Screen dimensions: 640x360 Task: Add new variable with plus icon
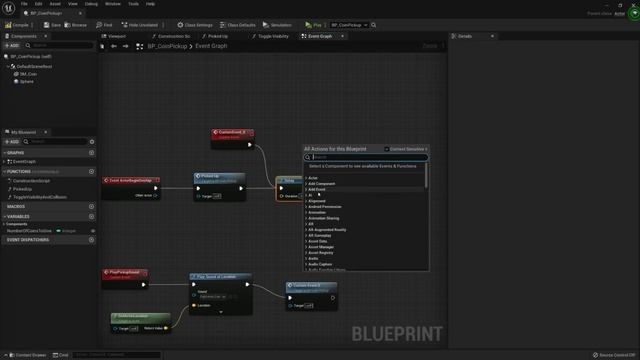(x=91, y=217)
